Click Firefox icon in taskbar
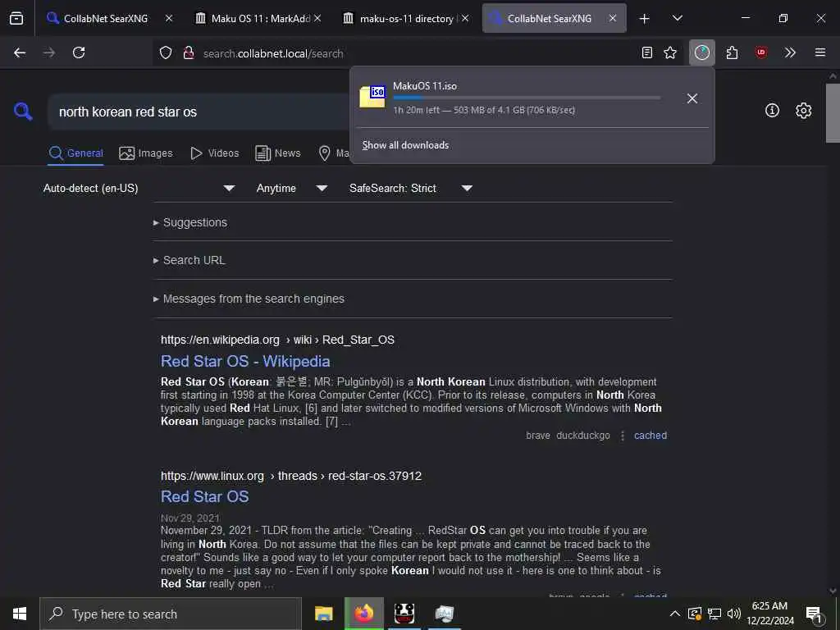Viewport: 840px width, 630px height. click(x=363, y=614)
